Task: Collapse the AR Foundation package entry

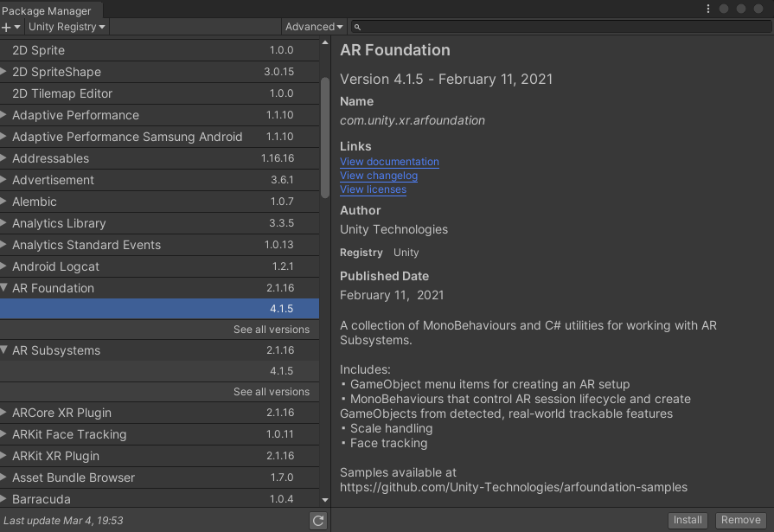Action: (x=4, y=288)
